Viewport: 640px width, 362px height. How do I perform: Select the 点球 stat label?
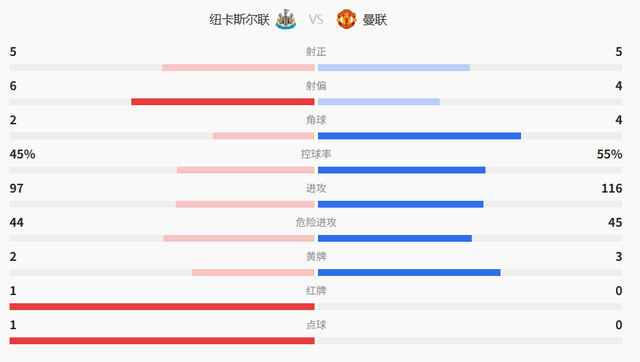pos(316,325)
